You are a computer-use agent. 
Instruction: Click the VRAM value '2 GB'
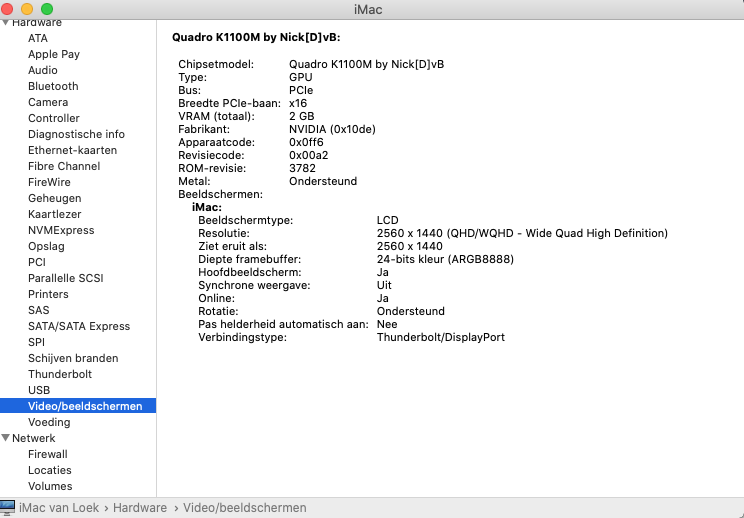(x=301, y=116)
